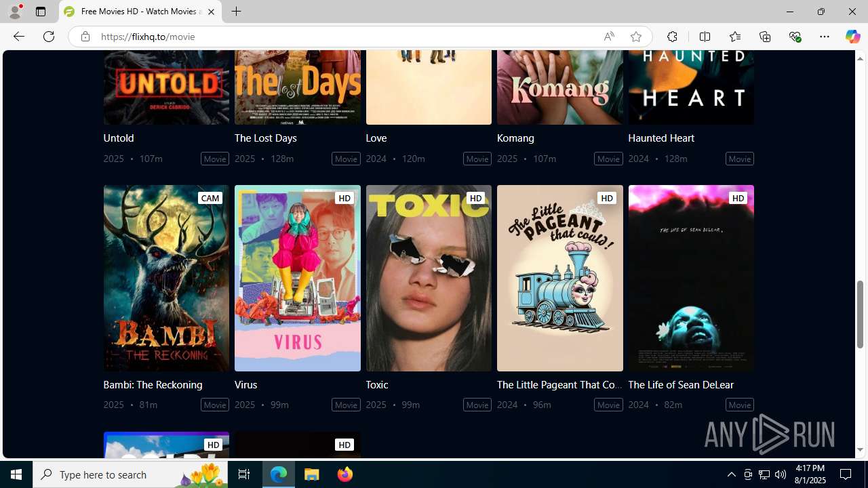Viewport: 868px width, 488px height.
Task: Open The Little Pageant That Could title
Action: (559, 384)
